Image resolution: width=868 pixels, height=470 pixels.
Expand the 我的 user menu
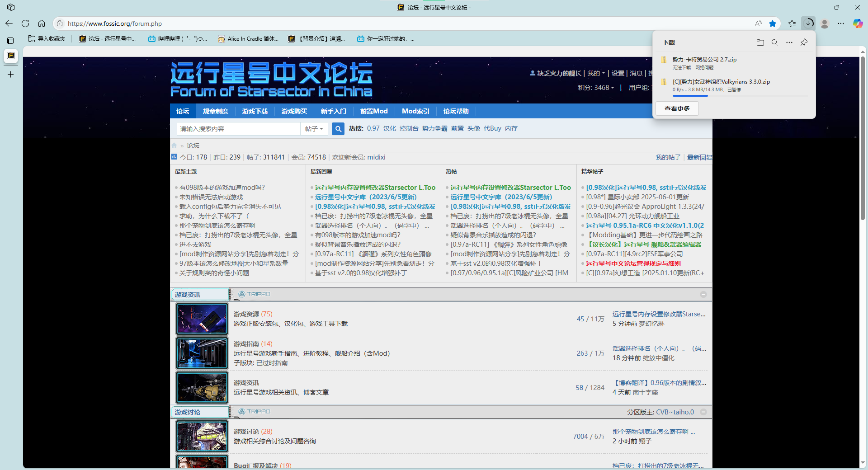coord(596,73)
